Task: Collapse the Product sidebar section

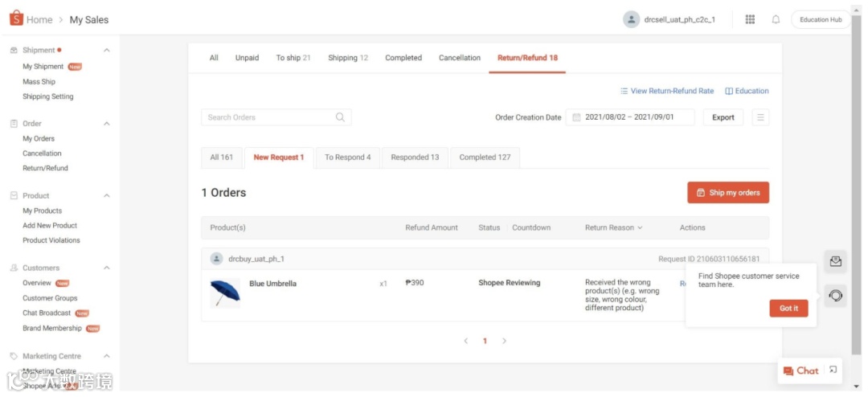Action: point(107,195)
